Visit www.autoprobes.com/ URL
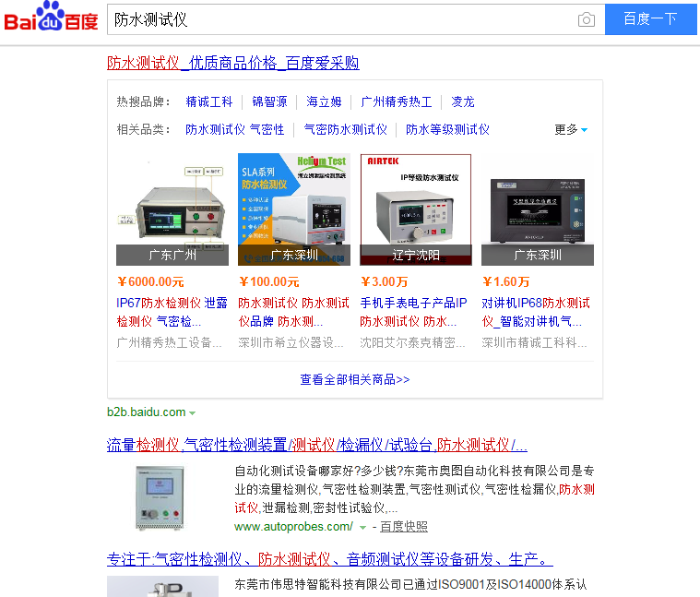Screen dimensions: 700x597 (x=294, y=527)
